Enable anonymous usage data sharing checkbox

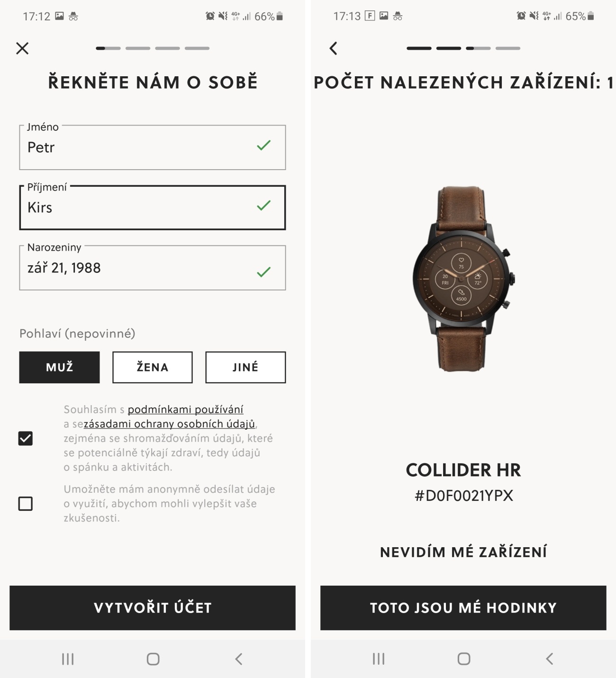[26, 504]
